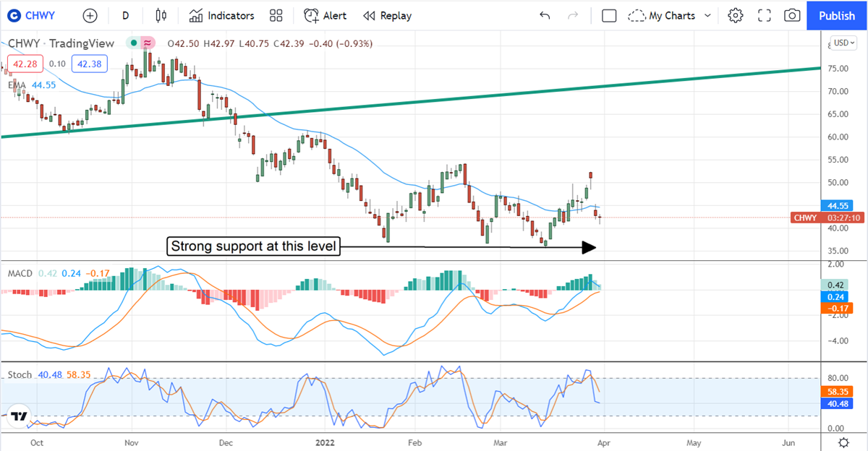Viewport: 868px width, 451px height.
Task: Click the add symbol compare plus icon
Action: point(90,15)
